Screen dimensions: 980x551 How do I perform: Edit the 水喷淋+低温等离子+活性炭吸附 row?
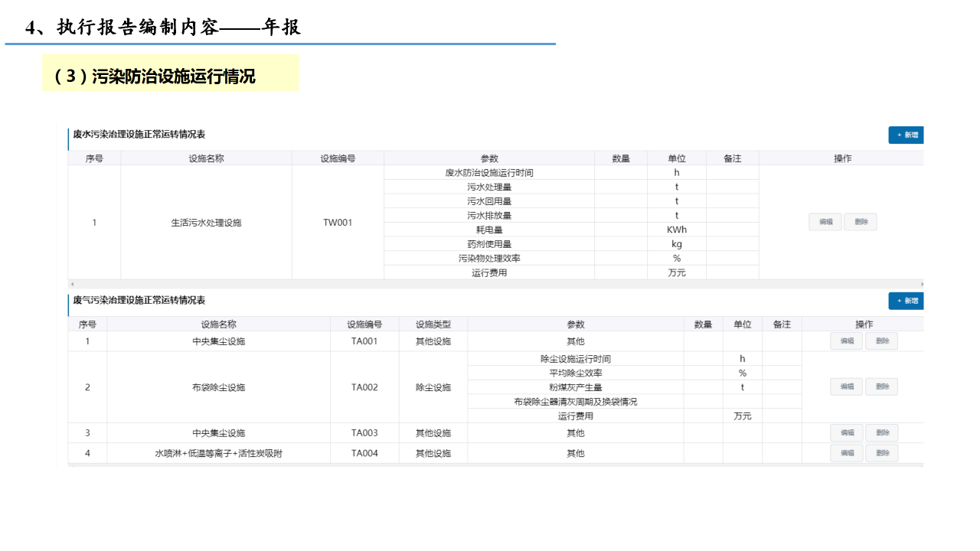pos(847,453)
